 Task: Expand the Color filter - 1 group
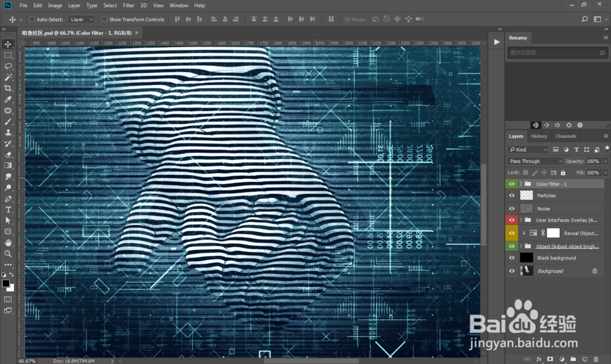click(x=521, y=184)
